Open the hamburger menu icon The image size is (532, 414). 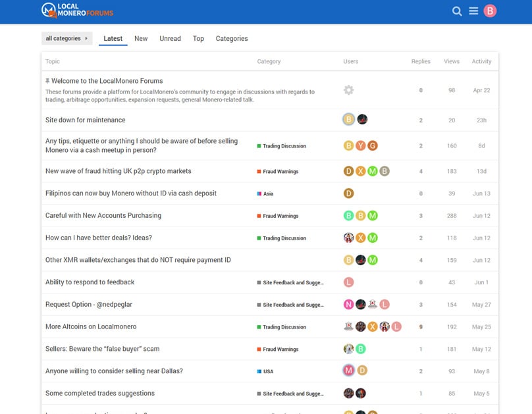(x=473, y=11)
